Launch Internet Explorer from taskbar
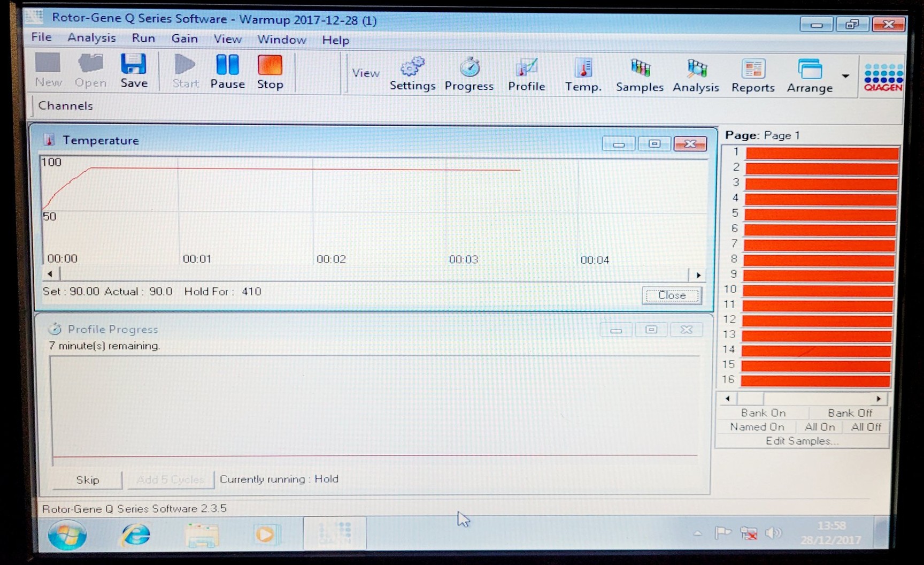Screen dimensions: 924x565 (x=136, y=534)
